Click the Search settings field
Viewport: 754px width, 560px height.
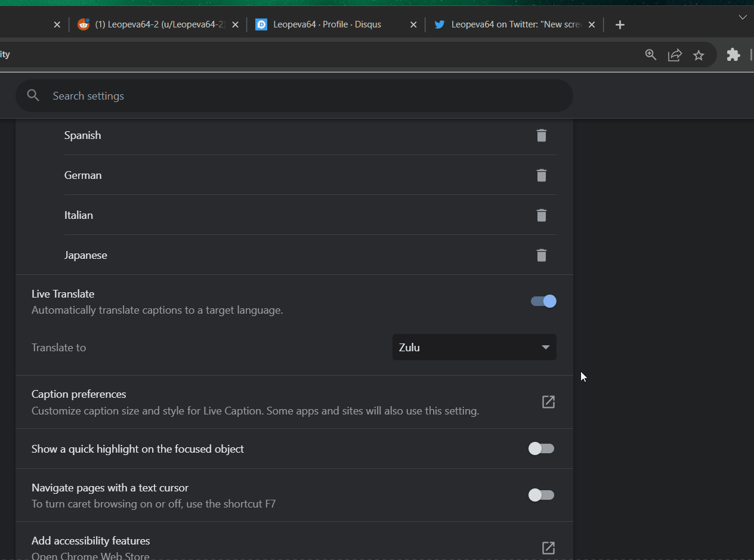pyautogui.click(x=295, y=95)
